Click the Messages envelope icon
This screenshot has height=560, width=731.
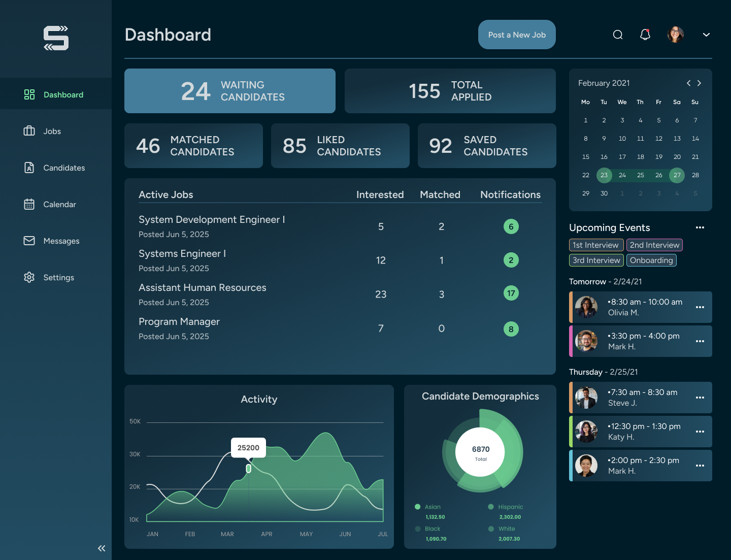coord(29,241)
